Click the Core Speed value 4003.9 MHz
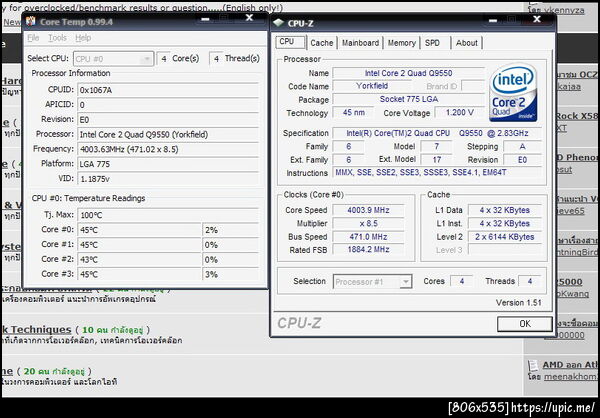 (368, 210)
